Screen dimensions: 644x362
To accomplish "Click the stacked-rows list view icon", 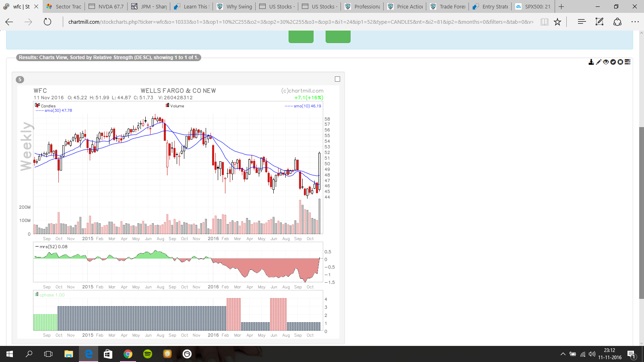I will point(627,62).
